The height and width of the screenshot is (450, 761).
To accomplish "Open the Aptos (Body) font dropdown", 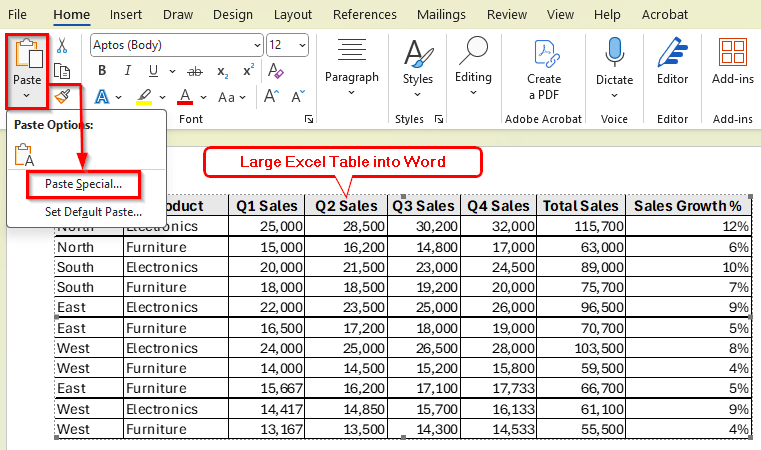I will click(255, 45).
